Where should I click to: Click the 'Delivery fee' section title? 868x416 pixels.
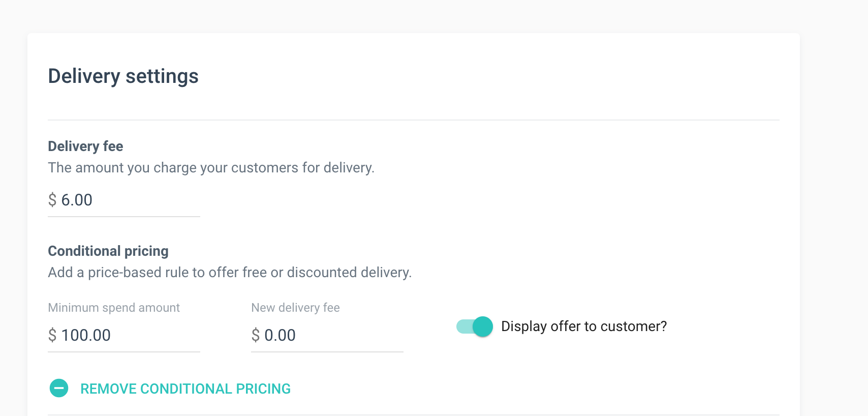click(x=85, y=146)
